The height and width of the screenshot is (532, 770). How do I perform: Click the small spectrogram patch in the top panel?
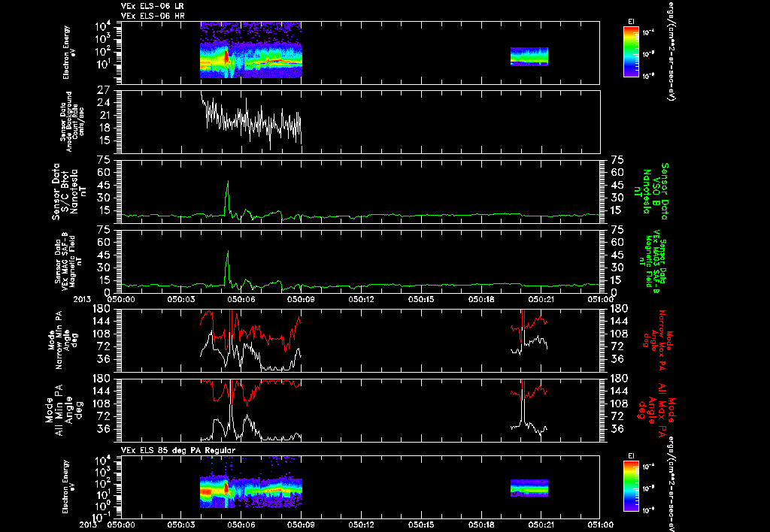529,56
